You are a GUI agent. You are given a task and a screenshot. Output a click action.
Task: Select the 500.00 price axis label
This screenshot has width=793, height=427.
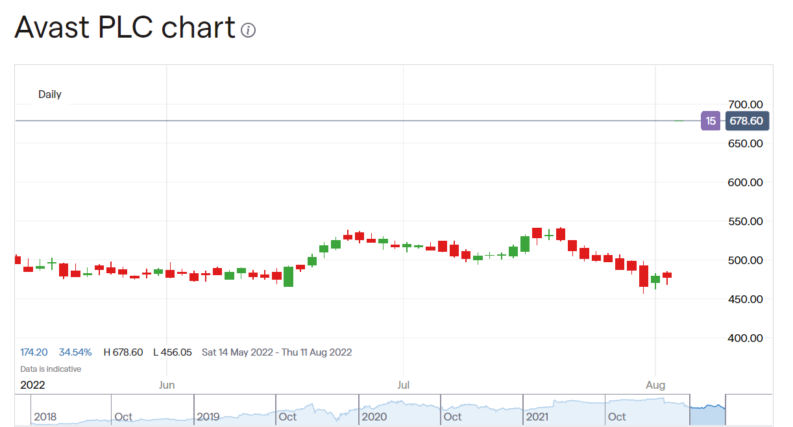745,261
